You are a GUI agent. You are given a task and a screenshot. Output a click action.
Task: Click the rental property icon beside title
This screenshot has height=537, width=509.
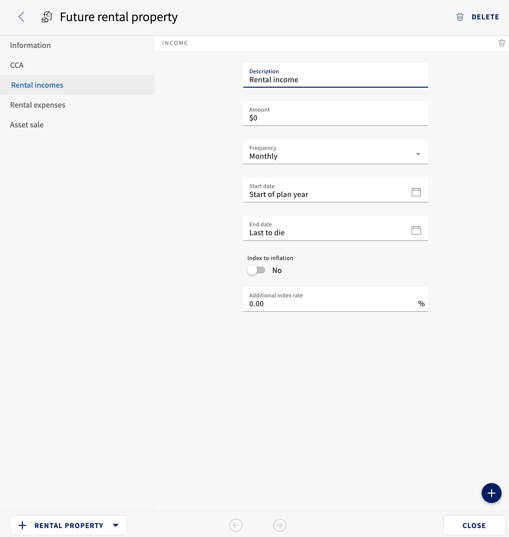(47, 17)
